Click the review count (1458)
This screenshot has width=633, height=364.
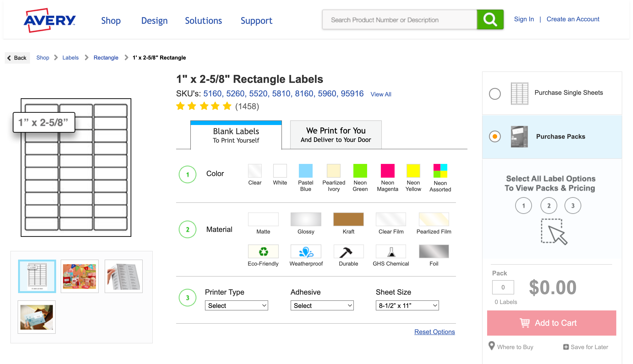[247, 106]
